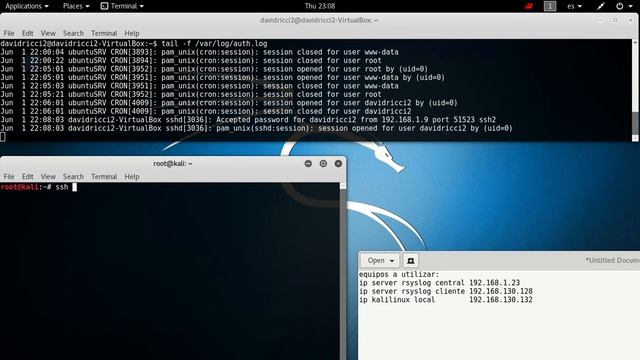Viewport: 640px width, 360px height.
Task: Maximize the davidricci2 terminal window
Action: 615,20
